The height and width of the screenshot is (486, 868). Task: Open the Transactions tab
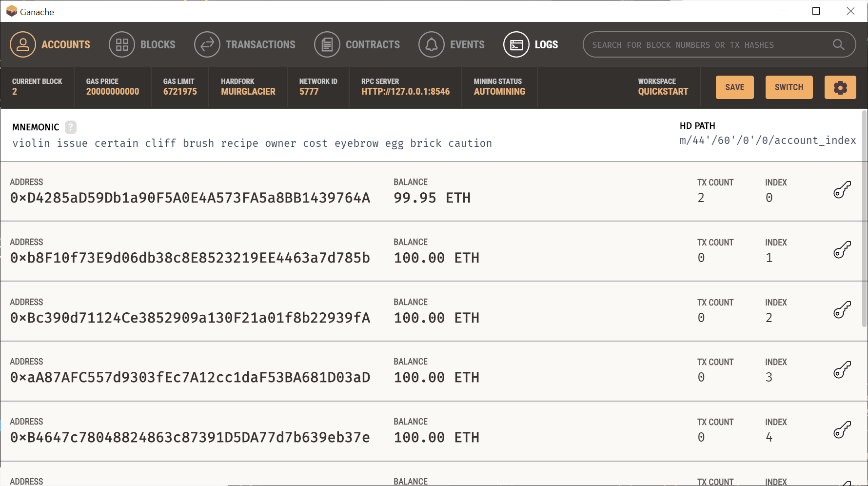click(245, 44)
